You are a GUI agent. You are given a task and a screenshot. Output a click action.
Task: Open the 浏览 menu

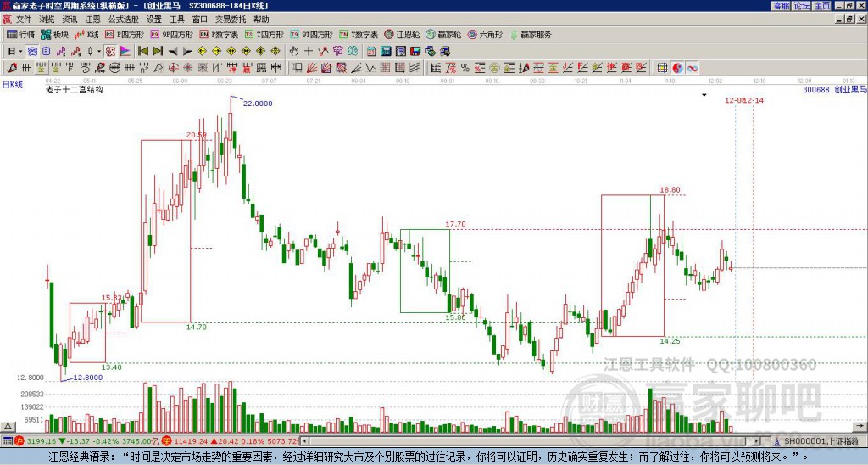(47, 20)
